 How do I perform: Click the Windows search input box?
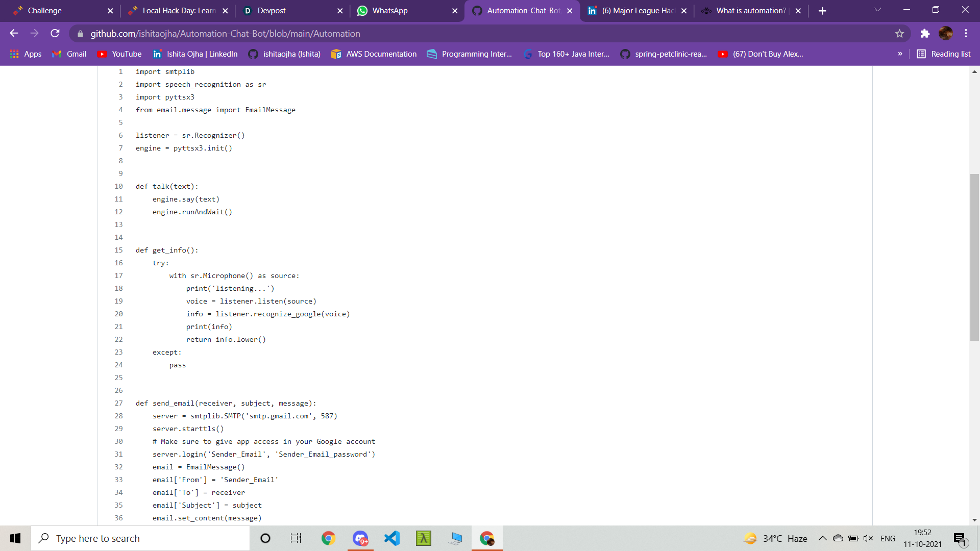(141, 538)
